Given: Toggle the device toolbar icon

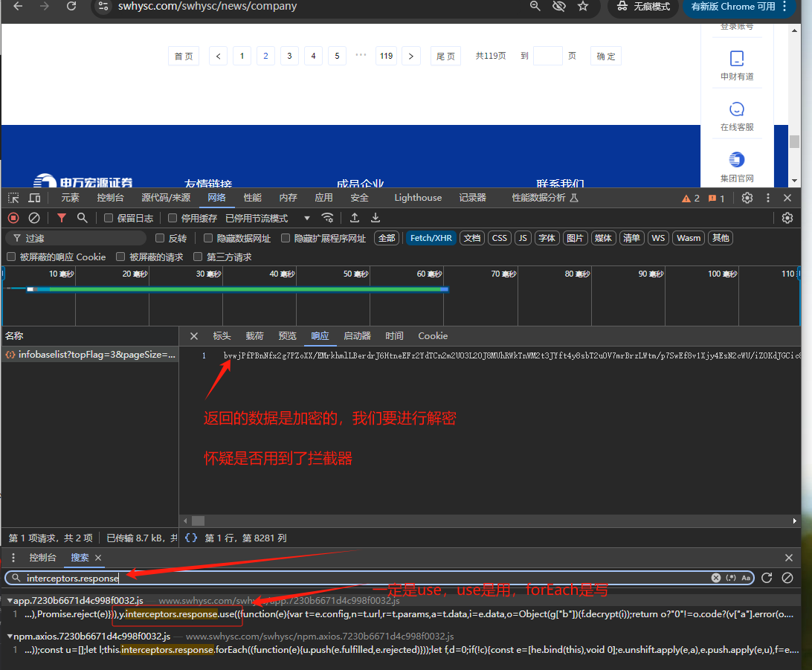Looking at the screenshot, I should click(x=35, y=198).
